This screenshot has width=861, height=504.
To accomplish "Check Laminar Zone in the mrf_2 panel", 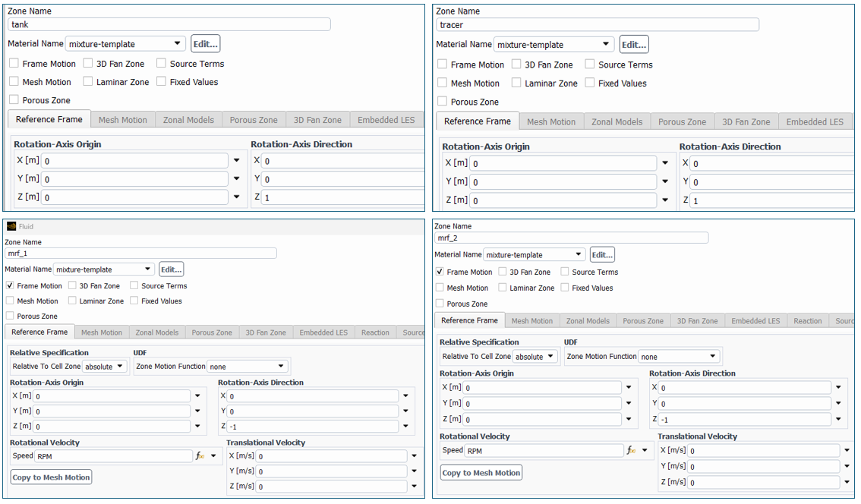I will (x=503, y=288).
